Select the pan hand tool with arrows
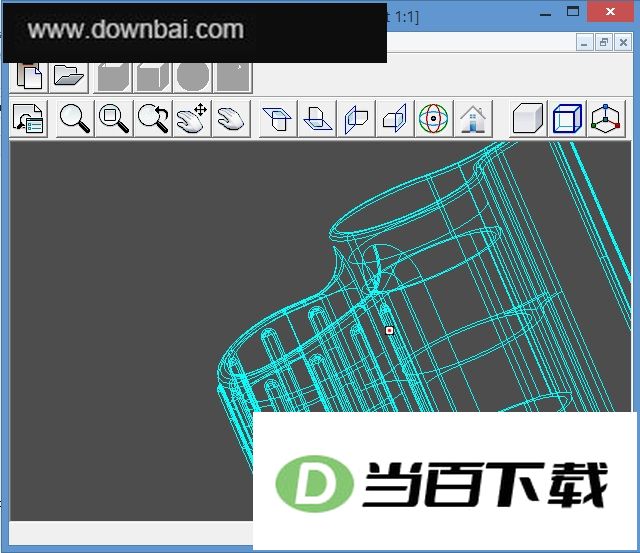This screenshot has height=553, width=640. [x=192, y=119]
